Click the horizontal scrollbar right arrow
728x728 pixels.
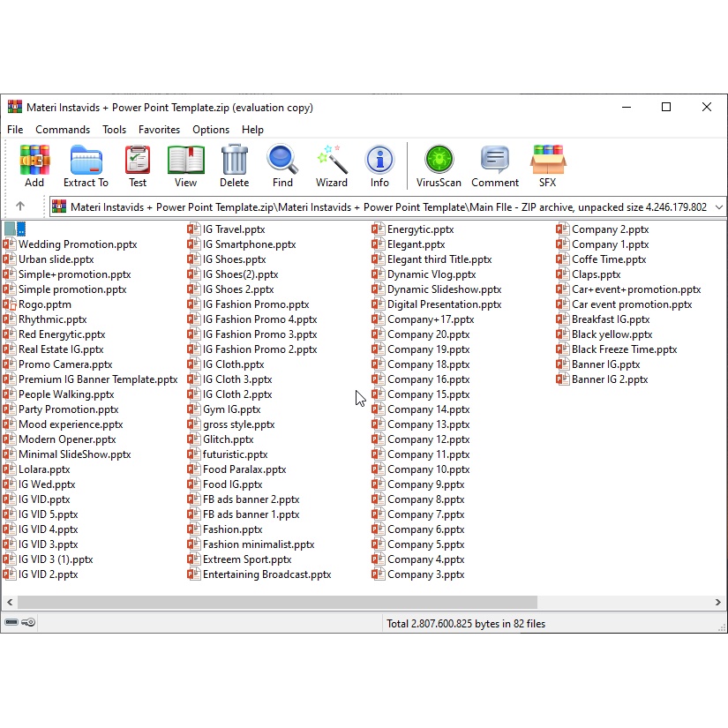tap(718, 603)
